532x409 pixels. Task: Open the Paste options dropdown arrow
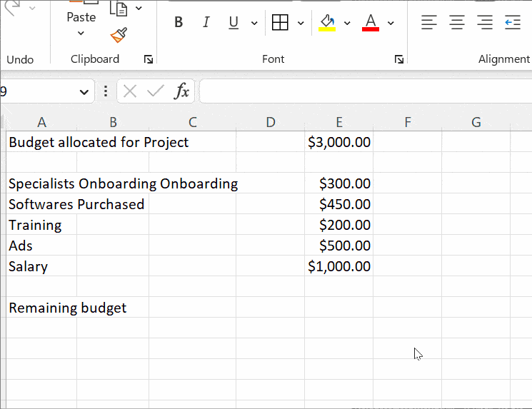tap(81, 34)
